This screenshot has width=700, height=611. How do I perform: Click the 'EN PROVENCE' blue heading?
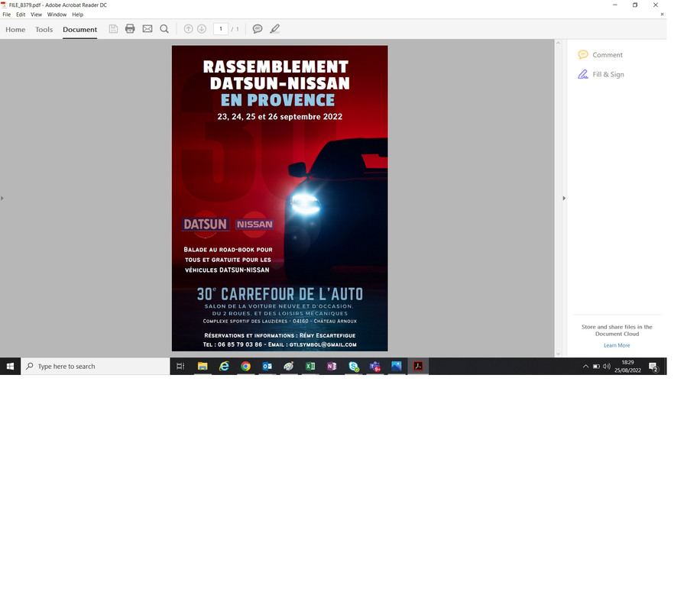[x=277, y=100]
